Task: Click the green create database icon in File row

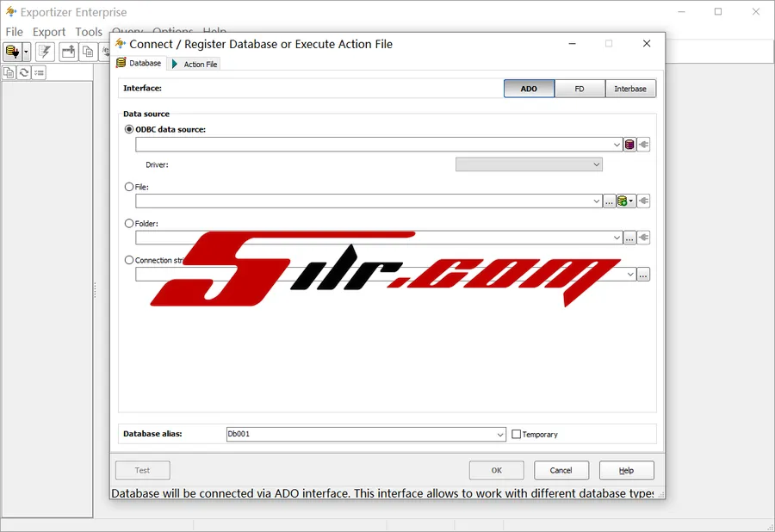Action: pyautogui.click(x=623, y=201)
